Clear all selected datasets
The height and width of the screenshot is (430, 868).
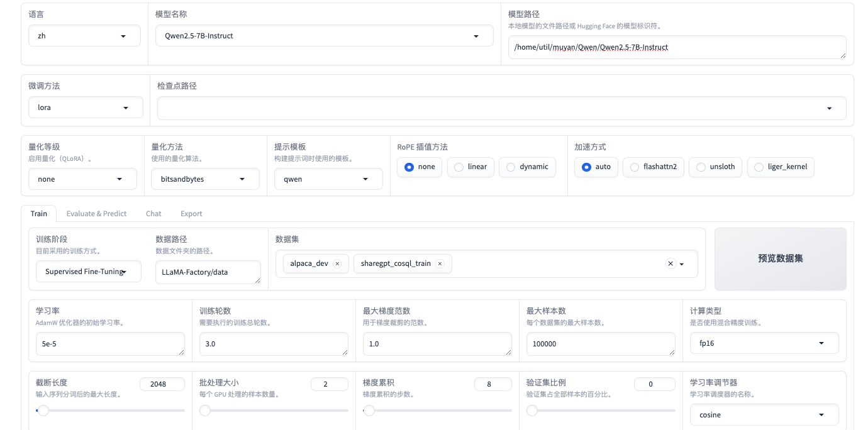point(670,264)
